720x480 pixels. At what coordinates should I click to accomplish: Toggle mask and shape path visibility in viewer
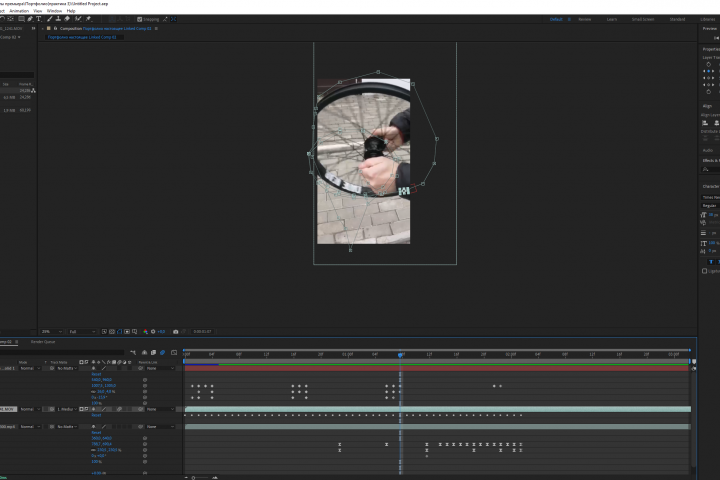(119, 332)
